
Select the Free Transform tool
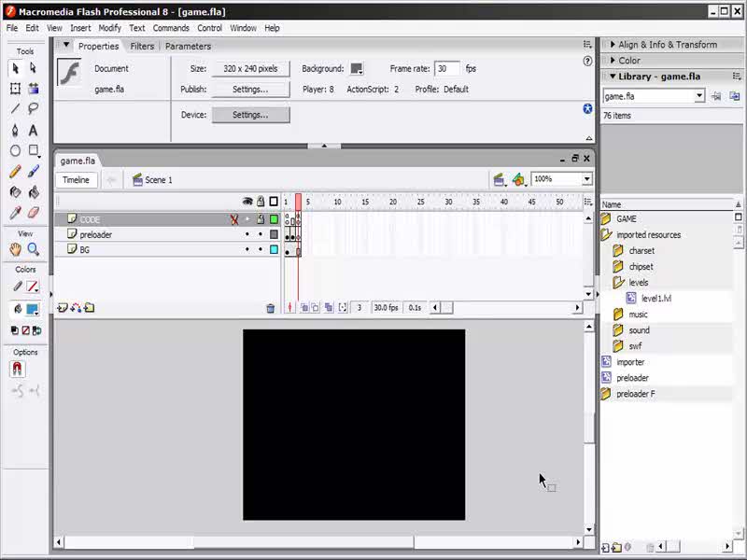(15, 89)
